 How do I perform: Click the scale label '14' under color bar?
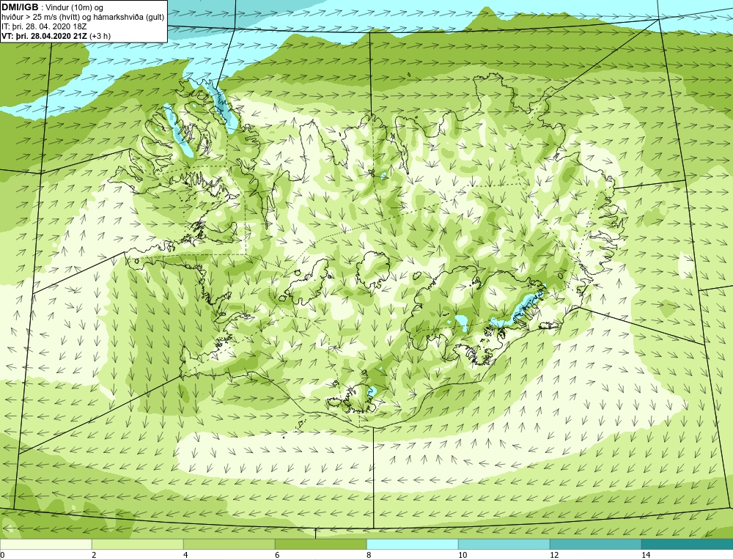646,555
